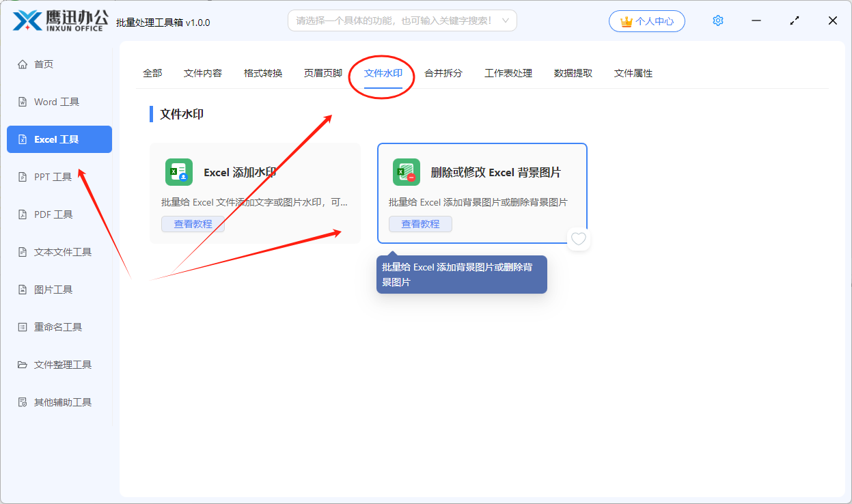The height and width of the screenshot is (504, 852).
Task: Switch to the 合并拆分 tab
Action: (443, 73)
